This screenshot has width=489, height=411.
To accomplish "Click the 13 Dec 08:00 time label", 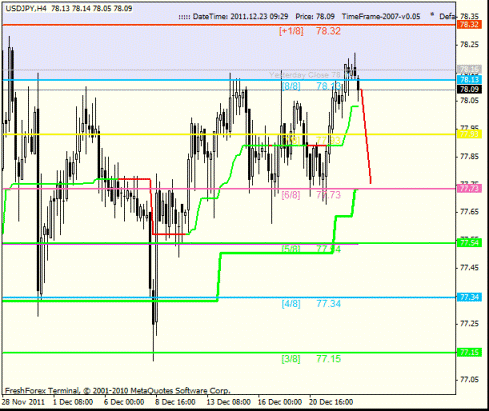I will [x=229, y=402].
